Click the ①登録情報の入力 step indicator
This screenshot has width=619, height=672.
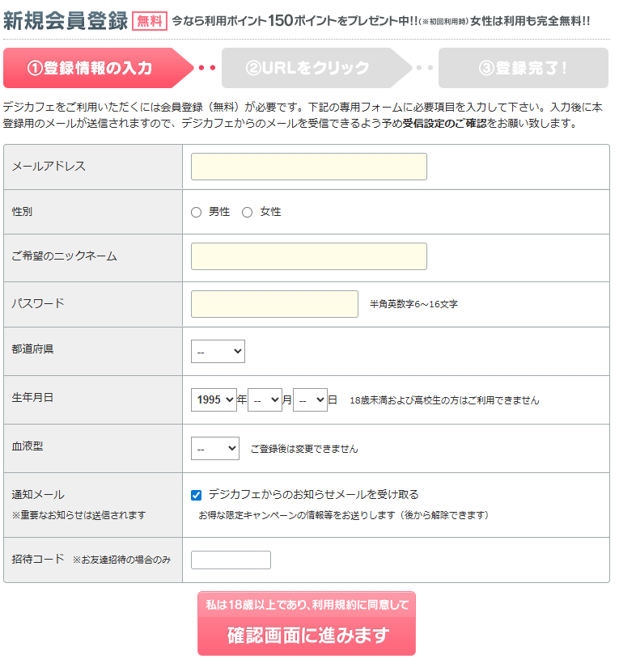pos(89,69)
